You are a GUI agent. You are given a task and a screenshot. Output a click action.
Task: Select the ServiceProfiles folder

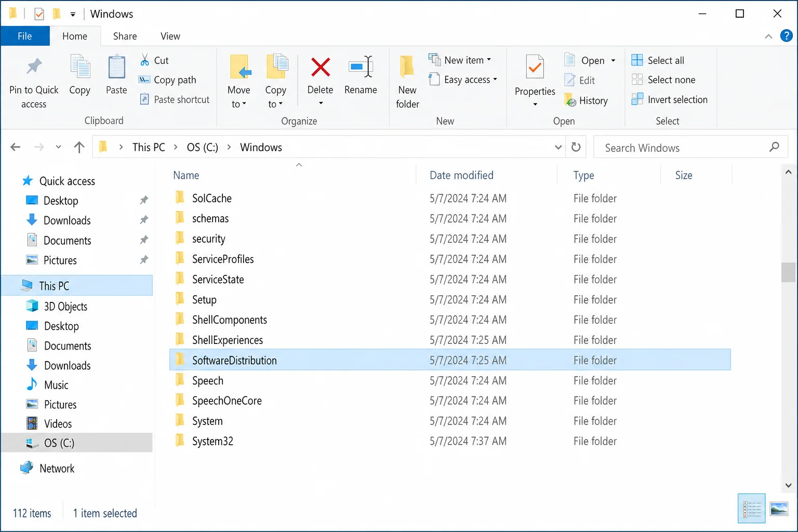(x=223, y=259)
